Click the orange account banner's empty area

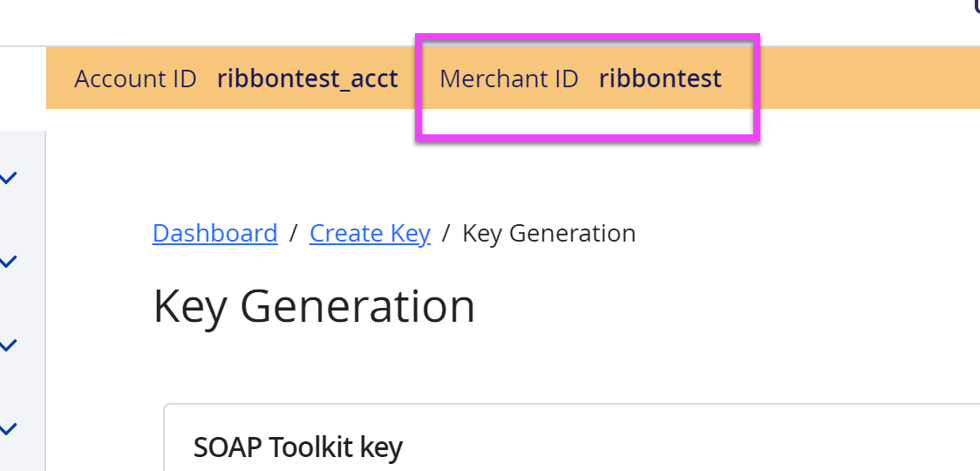pos(863,78)
